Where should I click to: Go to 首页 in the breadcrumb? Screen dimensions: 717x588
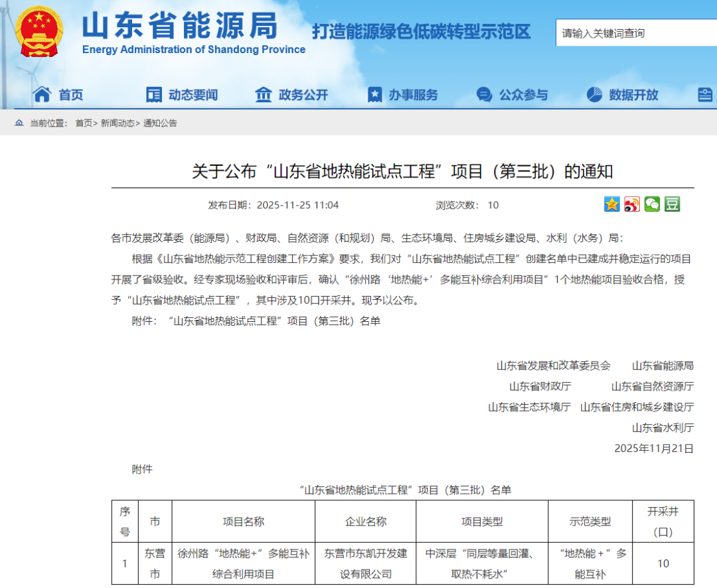[83, 123]
